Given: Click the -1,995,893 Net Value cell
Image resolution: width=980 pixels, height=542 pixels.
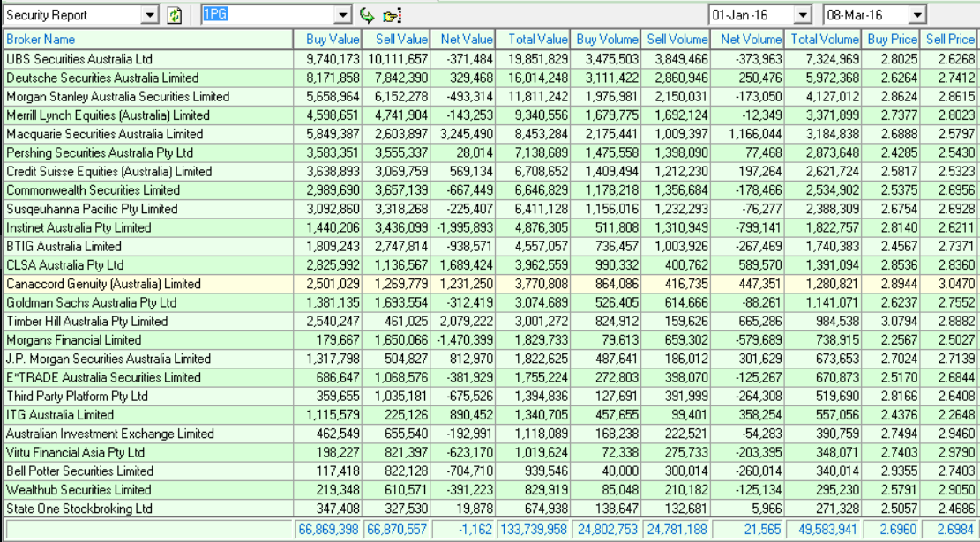Looking at the screenshot, I should (462, 228).
